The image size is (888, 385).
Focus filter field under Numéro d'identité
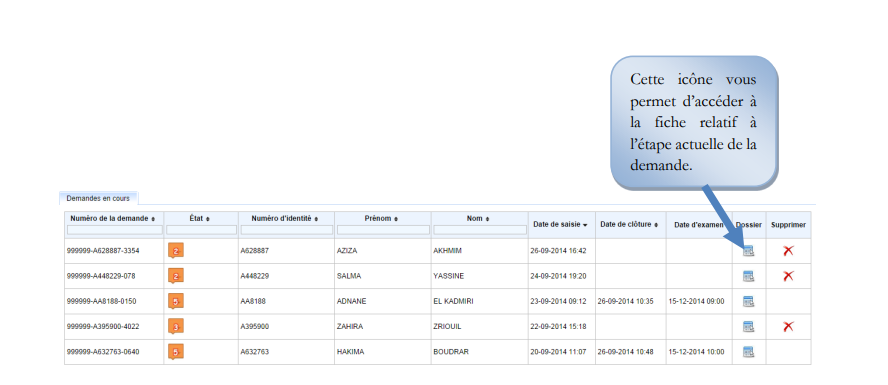pos(287,230)
